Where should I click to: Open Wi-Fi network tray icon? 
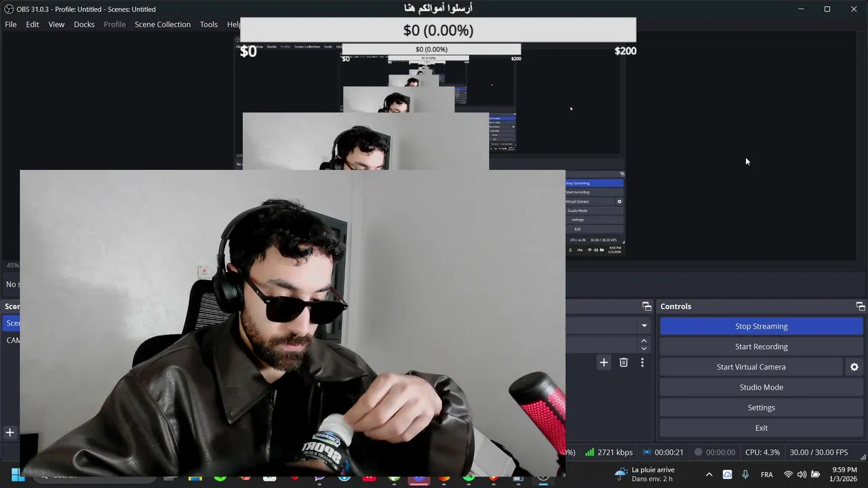click(788, 474)
